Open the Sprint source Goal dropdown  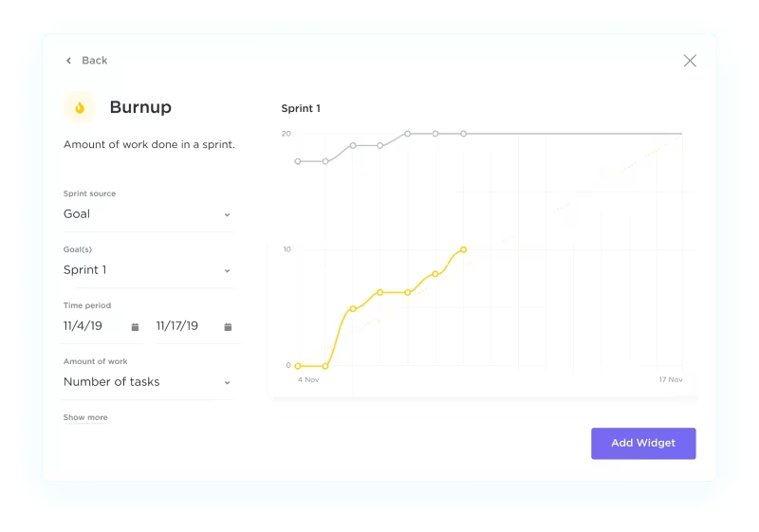click(x=148, y=214)
